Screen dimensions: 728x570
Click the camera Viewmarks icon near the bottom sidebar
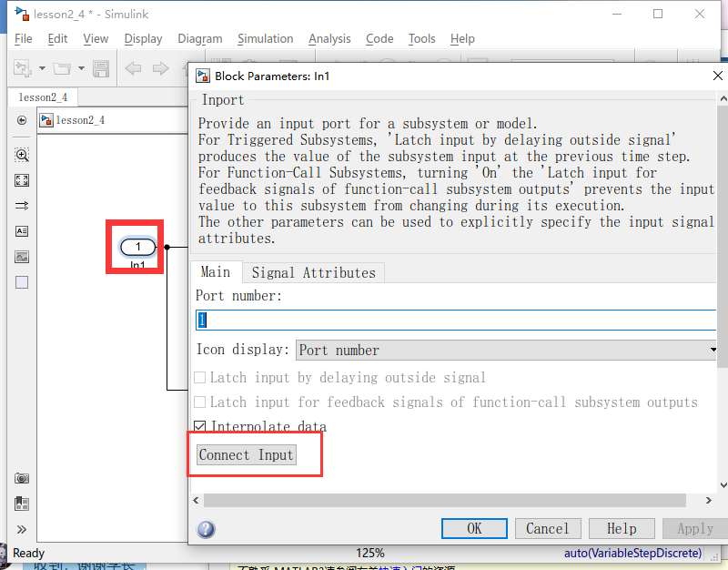click(21, 477)
